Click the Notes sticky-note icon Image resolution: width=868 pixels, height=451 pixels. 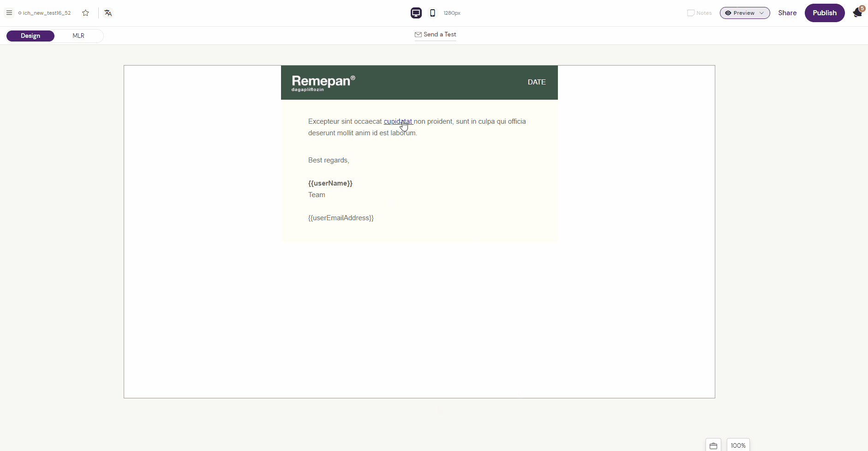(691, 13)
